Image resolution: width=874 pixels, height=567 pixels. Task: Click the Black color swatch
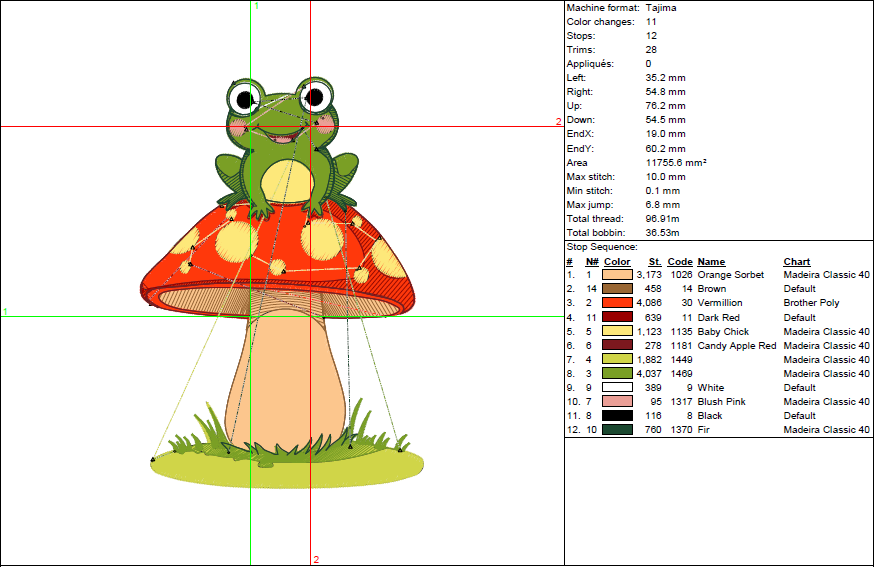tap(617, 415)
